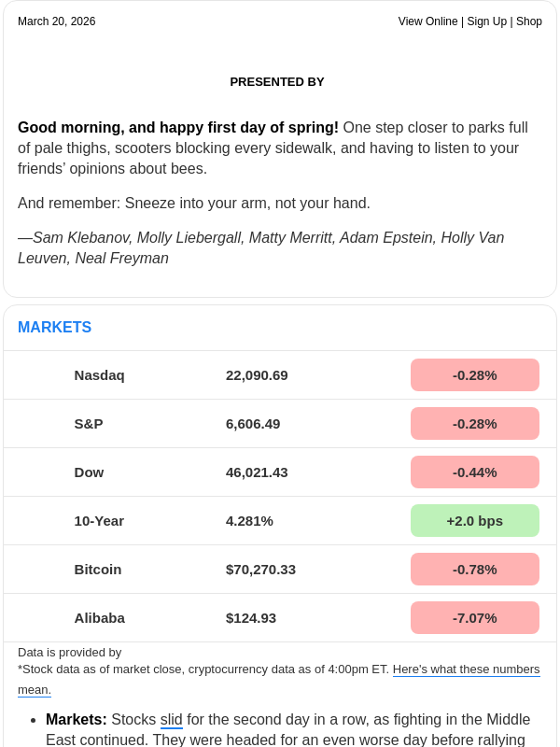Click the PRESENTED BY sponsor label
The width and height of the screenshot is (560, 747).
click(x=277, y=81)
